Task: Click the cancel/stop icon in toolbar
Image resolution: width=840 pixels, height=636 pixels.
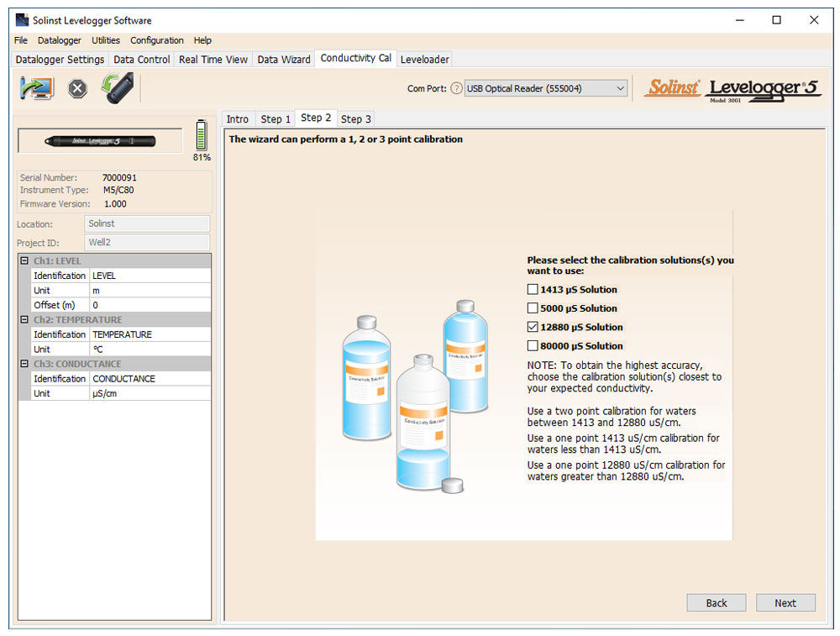Action: (77, 88)
